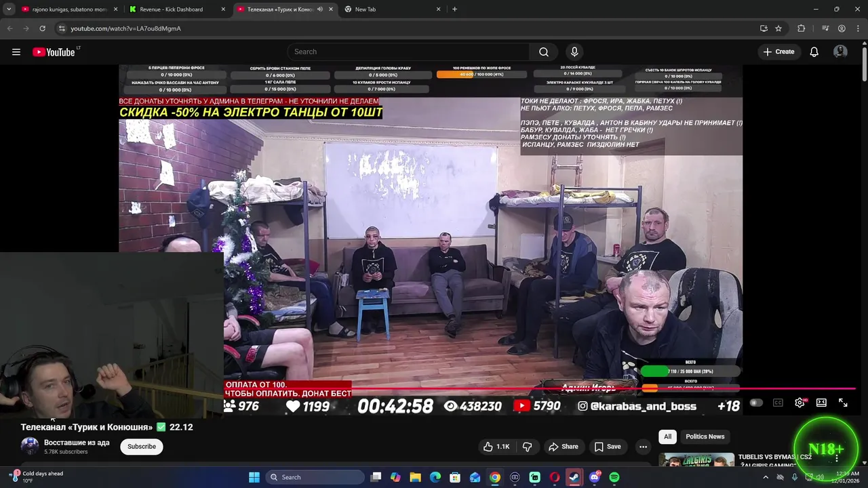Viewport: 868px width, 488px height.
Task: Open the channel avatar beside Subscribe
Action: point(30,447)
